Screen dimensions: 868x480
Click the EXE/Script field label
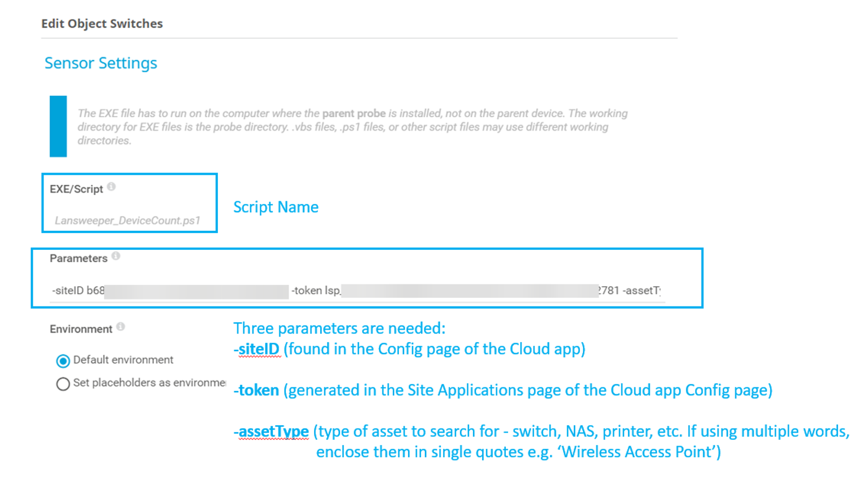point(76,189)
